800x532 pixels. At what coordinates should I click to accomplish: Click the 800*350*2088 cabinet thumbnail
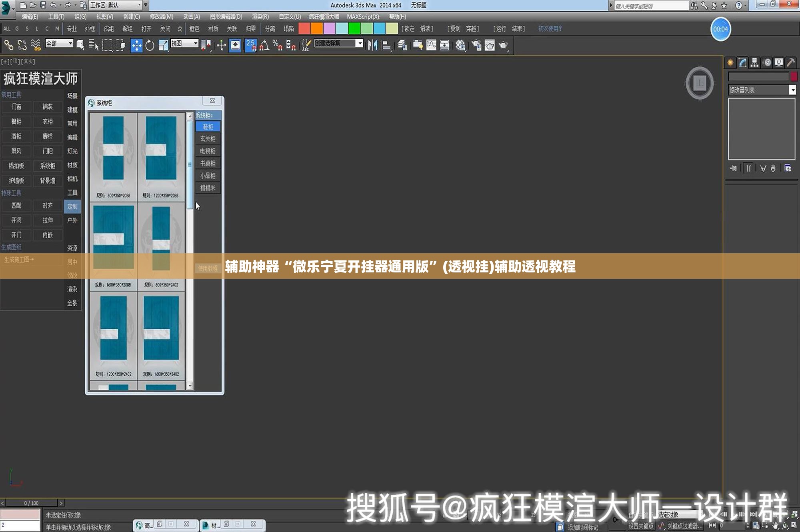point(114,156)
